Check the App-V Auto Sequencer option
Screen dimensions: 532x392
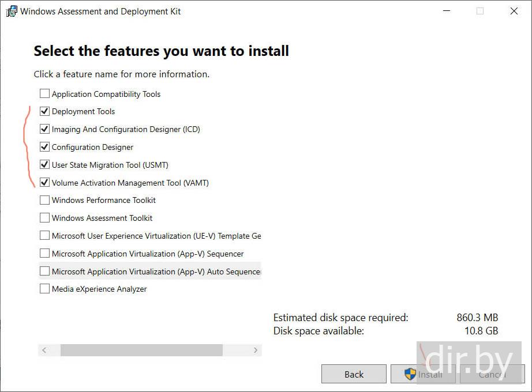tap(44, 272)
